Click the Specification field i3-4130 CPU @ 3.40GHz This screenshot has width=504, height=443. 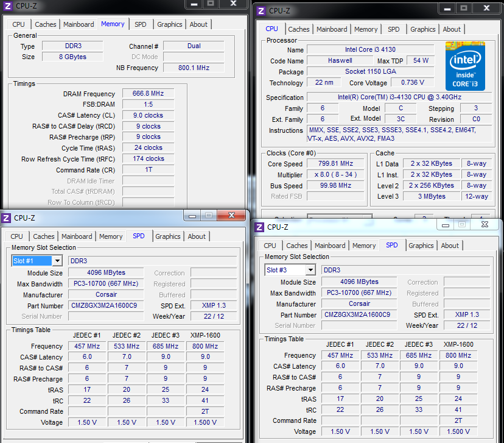pos(399,97)
